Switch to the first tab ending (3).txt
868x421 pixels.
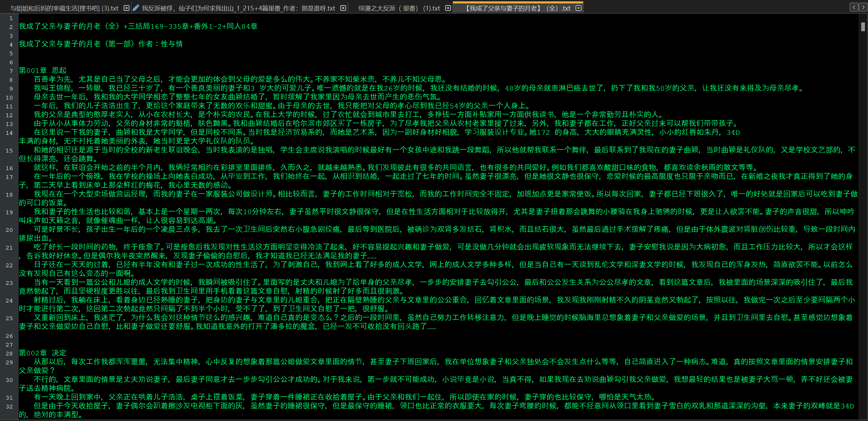point(65,8)
